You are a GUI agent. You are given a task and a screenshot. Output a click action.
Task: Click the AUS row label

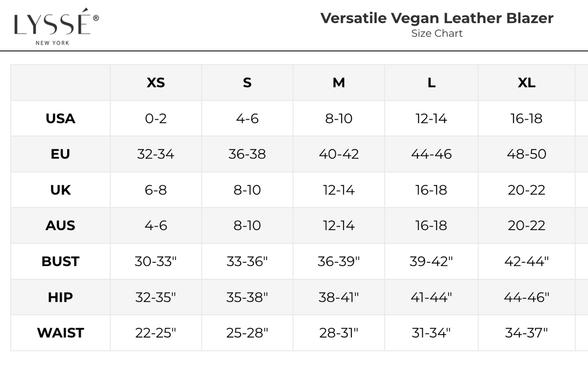[60, 226]
